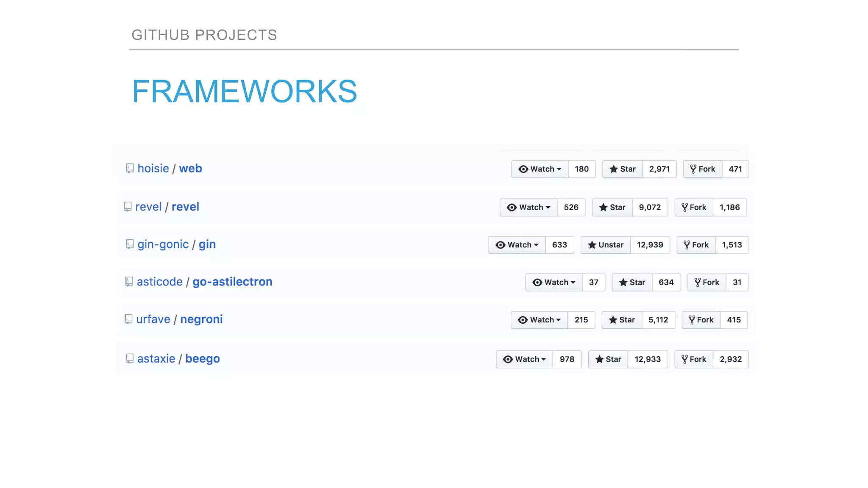
Task: Click the repo icon beside gin-gonic / gin
Action: (130, 244)
